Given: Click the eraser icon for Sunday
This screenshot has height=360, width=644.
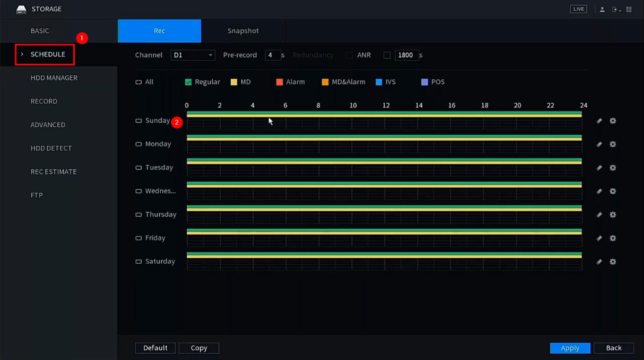Looking at the screenshot, I should tap(599, 121).
